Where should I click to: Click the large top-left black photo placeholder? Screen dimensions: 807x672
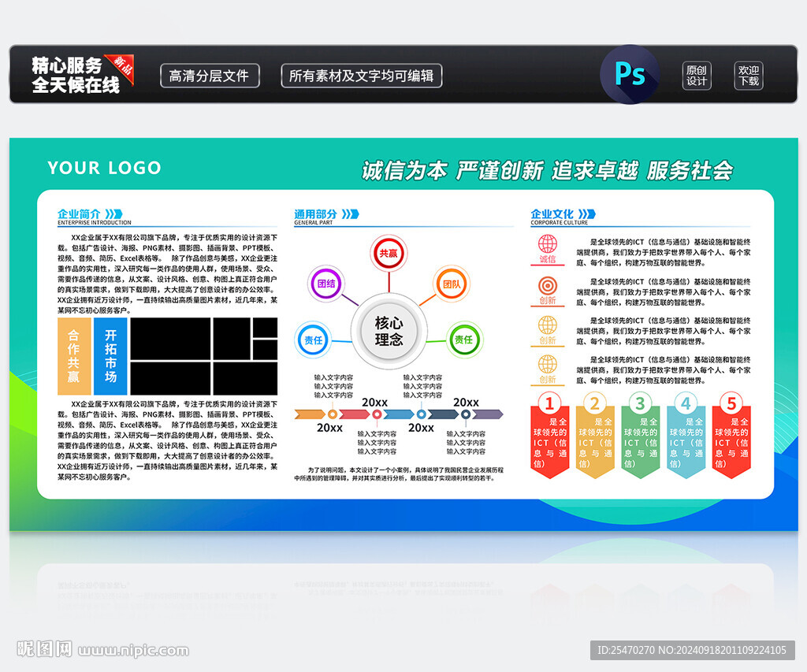tap(170, 339)
